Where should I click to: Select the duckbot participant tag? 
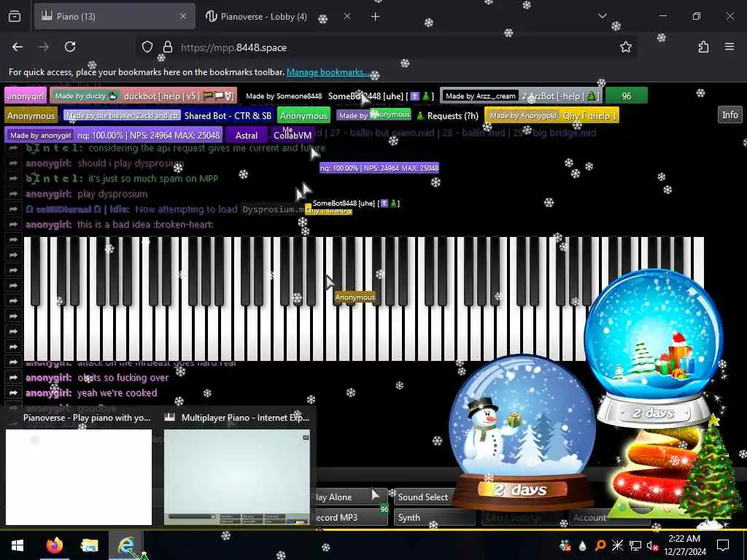[144, 96]
